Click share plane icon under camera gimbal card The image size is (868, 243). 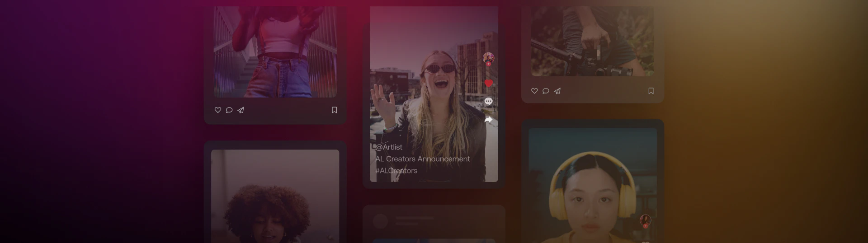[x=557, y=91]
